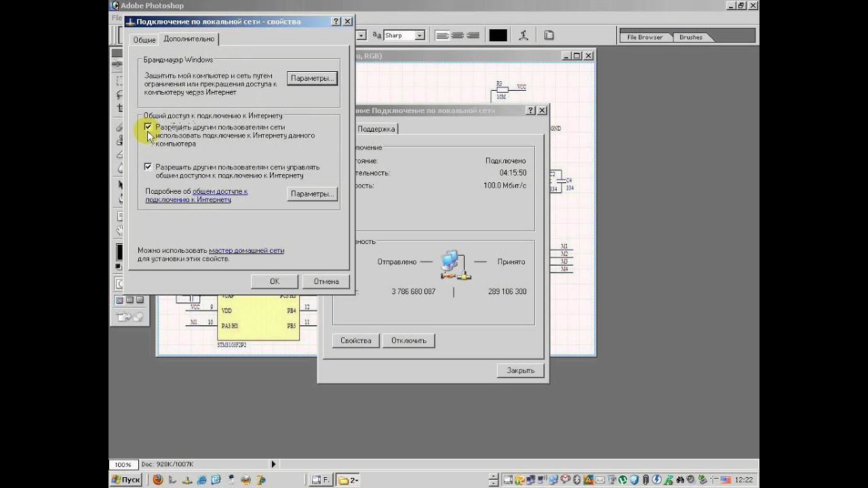Click the Doc: 928K/1007K status text
Screen dimensions: 868x488
pos(167,464)
